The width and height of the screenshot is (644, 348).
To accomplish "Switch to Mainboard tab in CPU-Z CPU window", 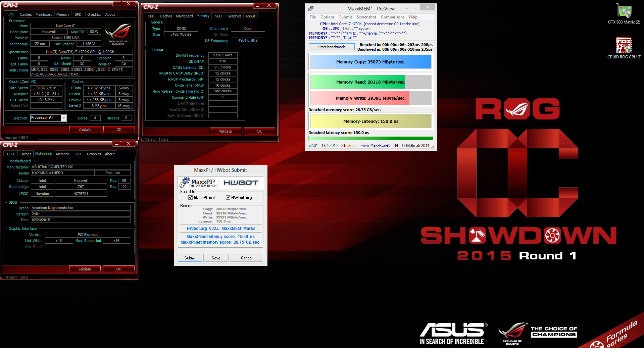I will click(44, 14).
